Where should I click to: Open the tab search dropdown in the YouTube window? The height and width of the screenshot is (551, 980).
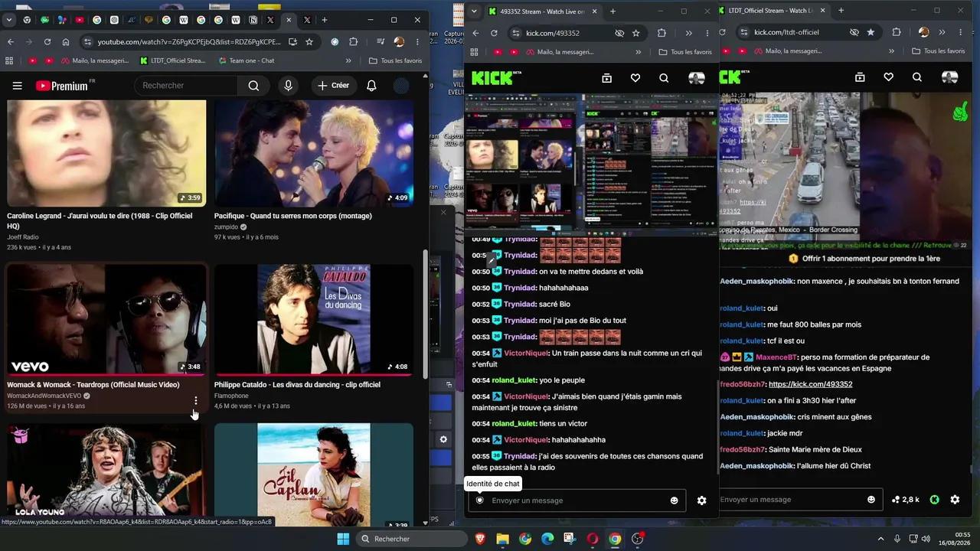point(10,20)
